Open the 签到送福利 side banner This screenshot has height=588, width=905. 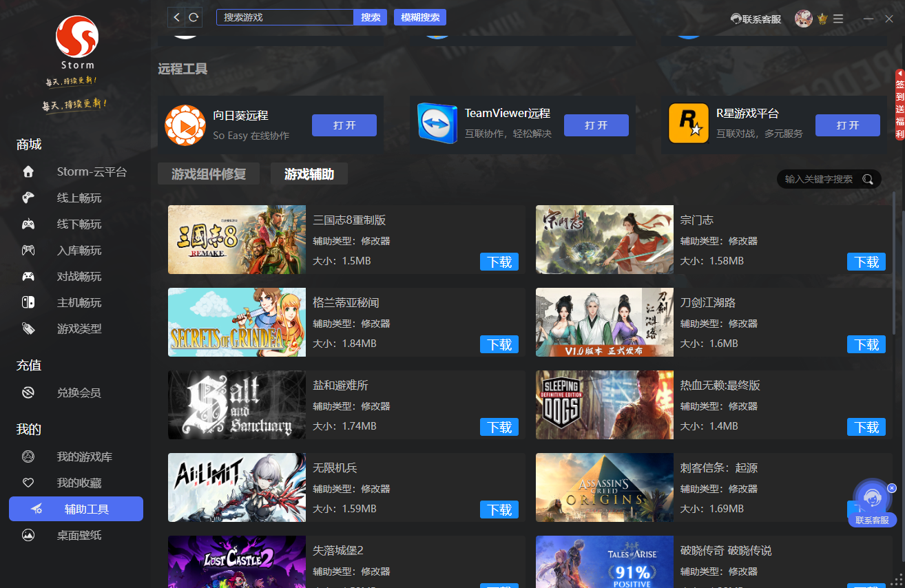[x=899, y=105]
